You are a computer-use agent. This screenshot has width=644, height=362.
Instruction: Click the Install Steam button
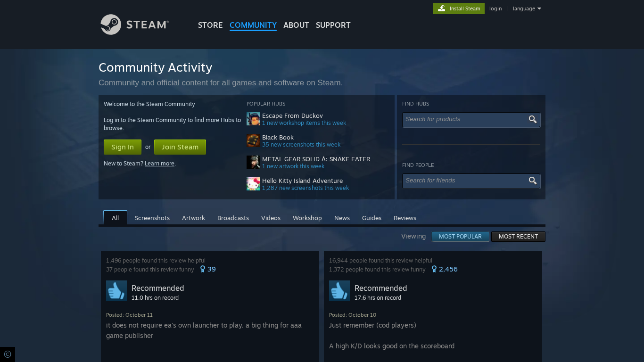pyautogui.click(x=459, y=8)
